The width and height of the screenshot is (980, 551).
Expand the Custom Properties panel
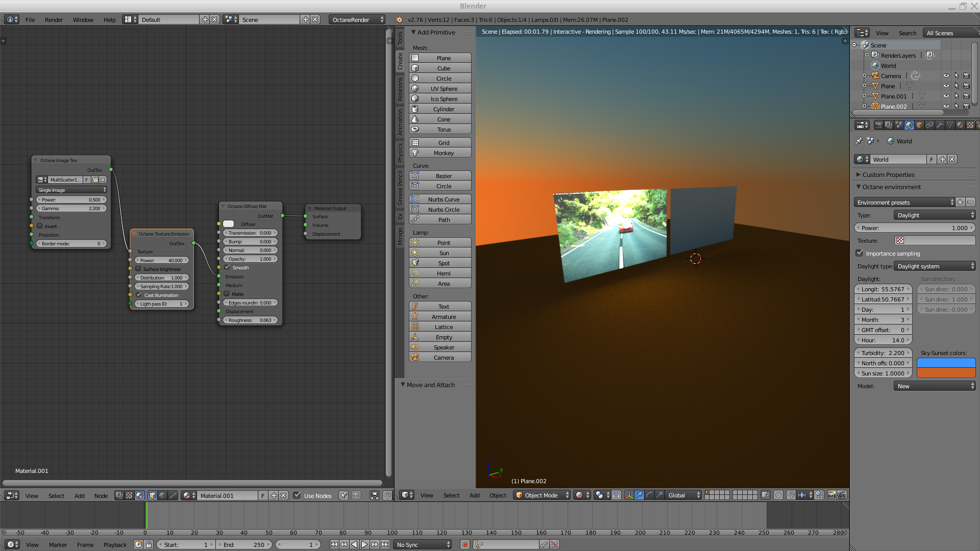click(x=888, y=174)
